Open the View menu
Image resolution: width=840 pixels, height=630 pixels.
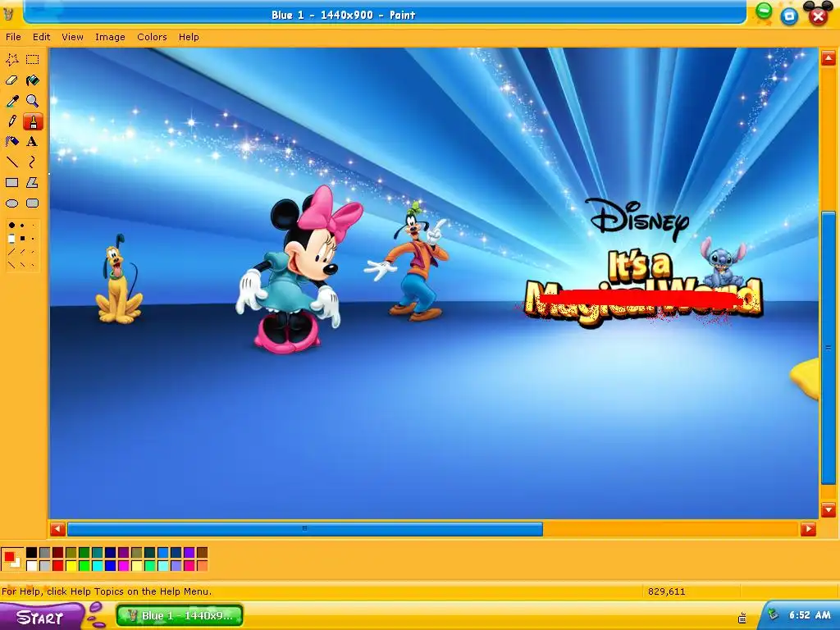(72, 37)
